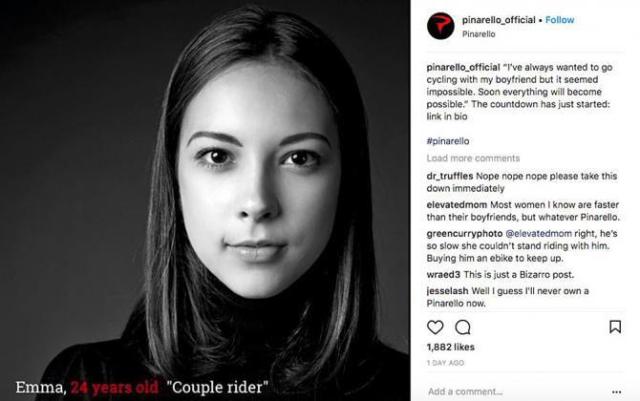Focus the Add a comment field

[x=514, y=392]
